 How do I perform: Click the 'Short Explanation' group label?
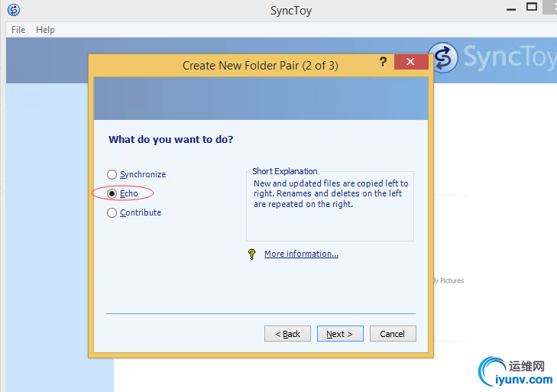pyautogui.click(x=284, y=171)
